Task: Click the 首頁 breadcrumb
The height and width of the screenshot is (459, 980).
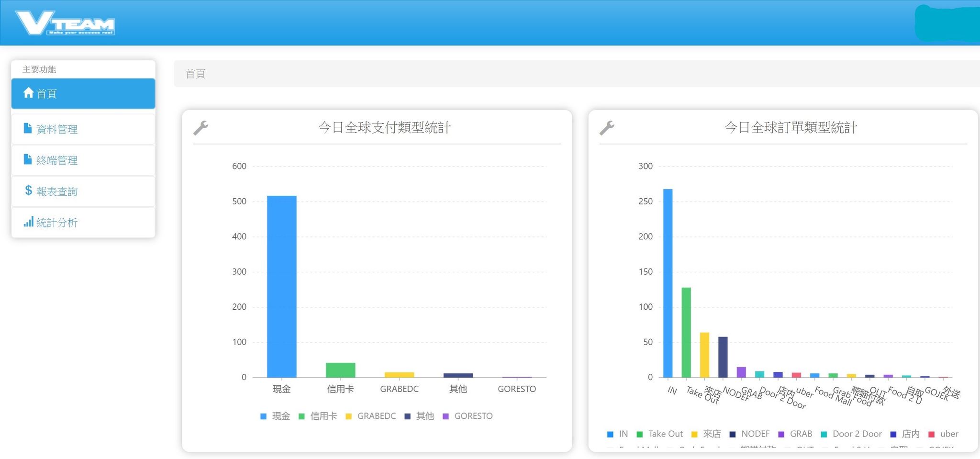Action: tap(195, 74)
